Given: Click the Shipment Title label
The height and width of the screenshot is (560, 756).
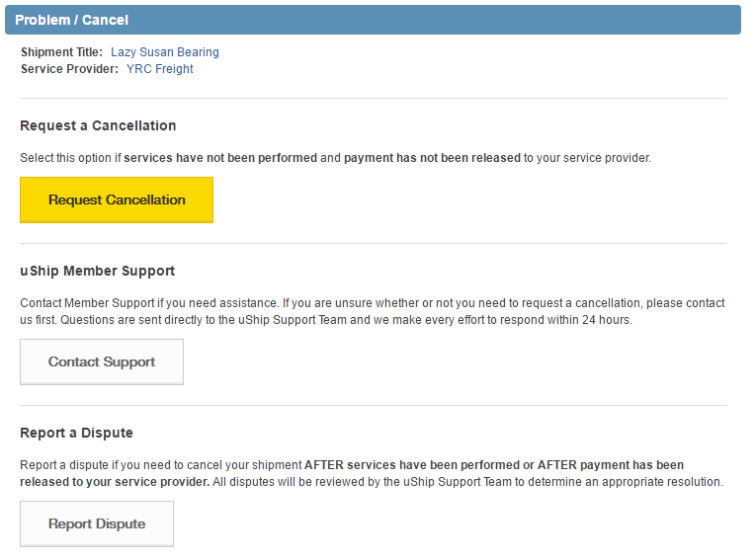Looking at the screenshot, I should 60,52.
